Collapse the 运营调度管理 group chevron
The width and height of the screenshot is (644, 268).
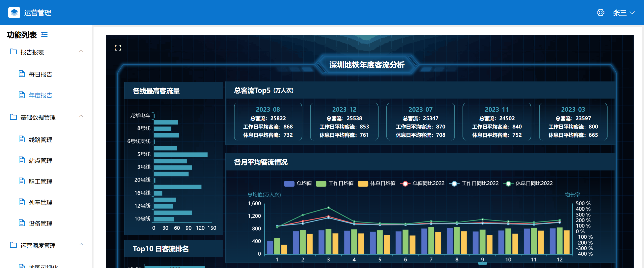[x=81, y=244]
